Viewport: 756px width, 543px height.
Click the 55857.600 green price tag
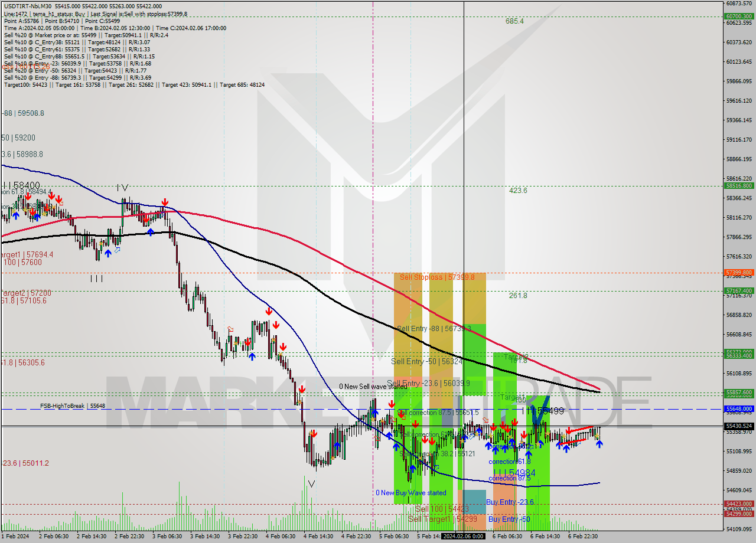pyautogui.click(x=739, y=392)
